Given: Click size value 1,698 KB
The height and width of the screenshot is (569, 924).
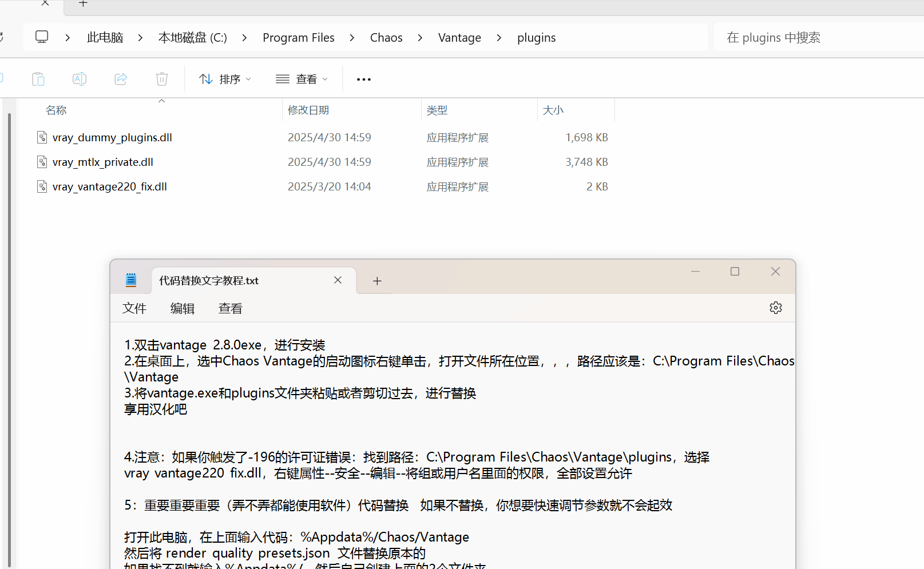Looking at the screenshot, I should point(586,137).
